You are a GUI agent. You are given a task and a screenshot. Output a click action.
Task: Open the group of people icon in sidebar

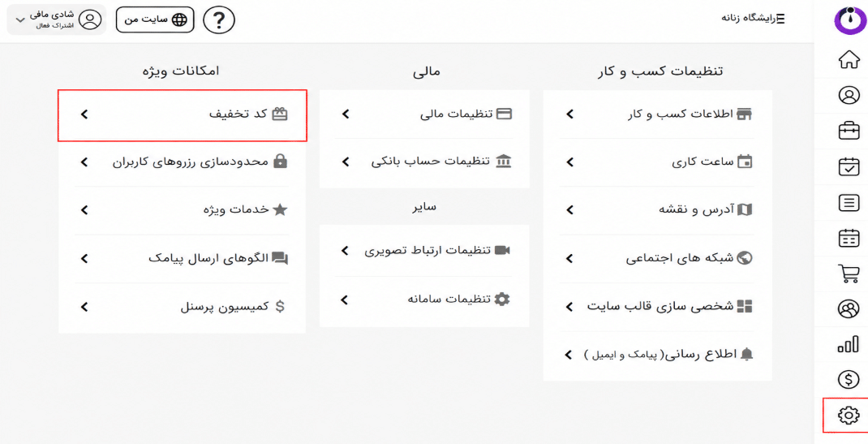[x=849, y=309]
